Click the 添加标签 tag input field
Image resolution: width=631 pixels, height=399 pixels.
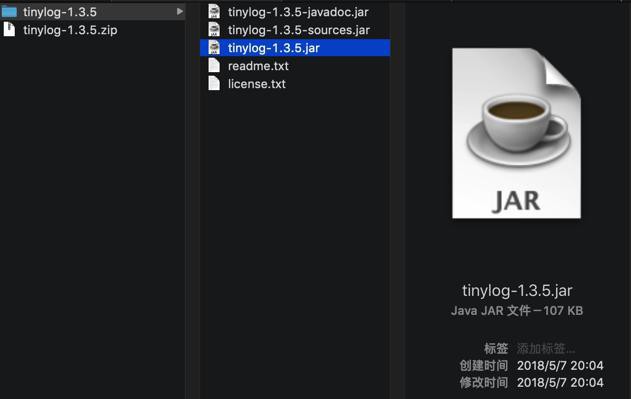pos(546,348)
